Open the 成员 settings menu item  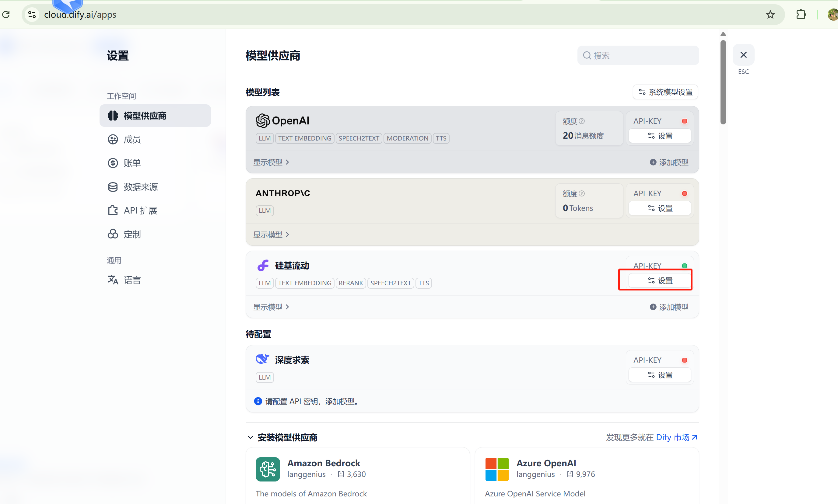pos(132,140)
